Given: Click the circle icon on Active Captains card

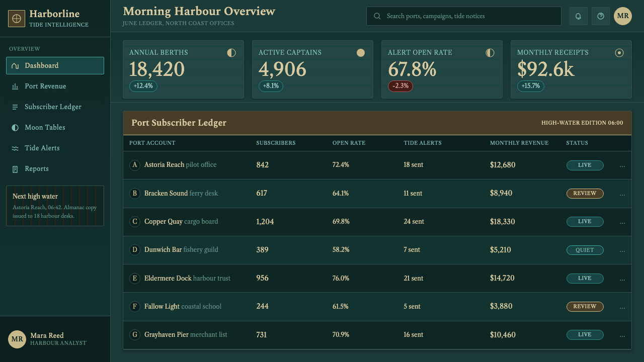Looking at the screenshot, I should (361, 53).
